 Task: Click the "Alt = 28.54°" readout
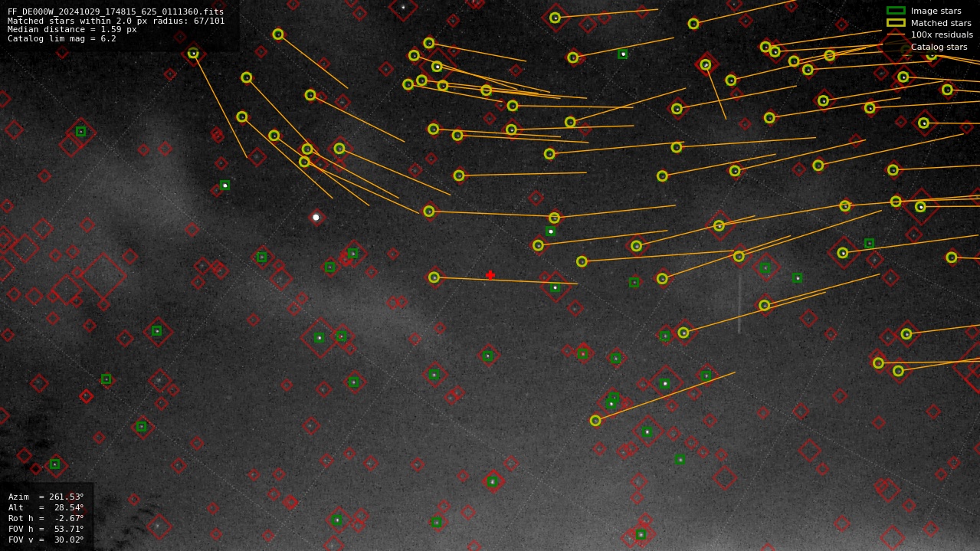[46, 507]
